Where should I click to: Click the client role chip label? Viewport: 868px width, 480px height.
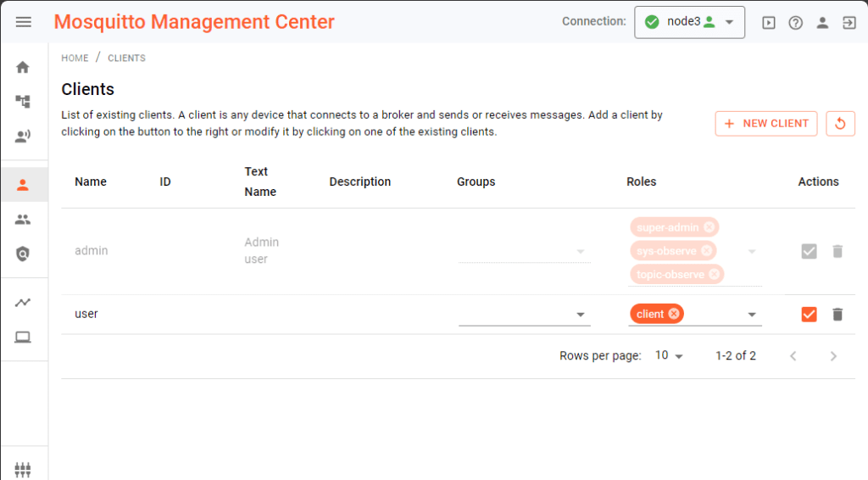(x=650, y=314)
